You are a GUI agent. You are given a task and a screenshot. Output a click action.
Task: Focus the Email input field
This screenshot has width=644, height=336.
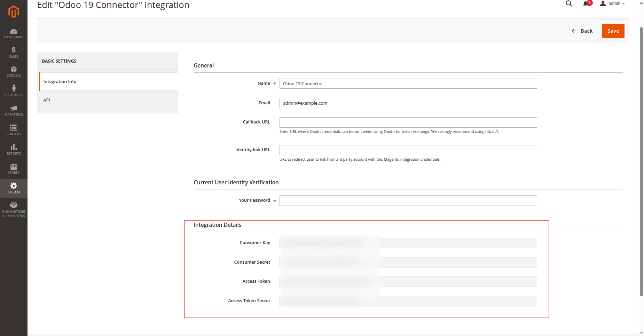click(x=408, y=103)
